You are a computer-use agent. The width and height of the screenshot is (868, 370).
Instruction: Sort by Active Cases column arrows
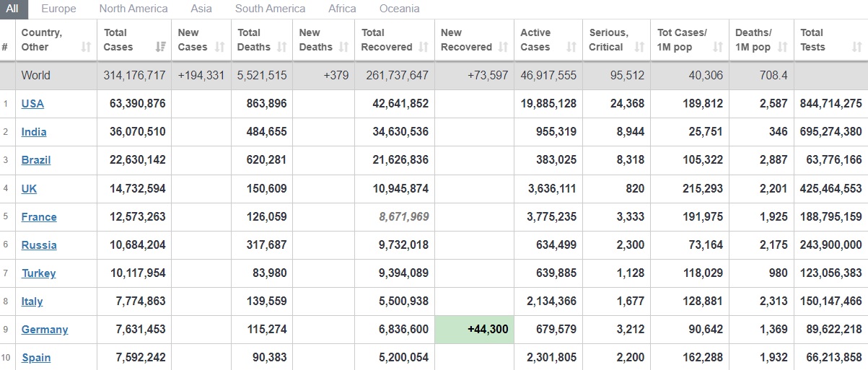pyautogui.click(x=571, y=48)
